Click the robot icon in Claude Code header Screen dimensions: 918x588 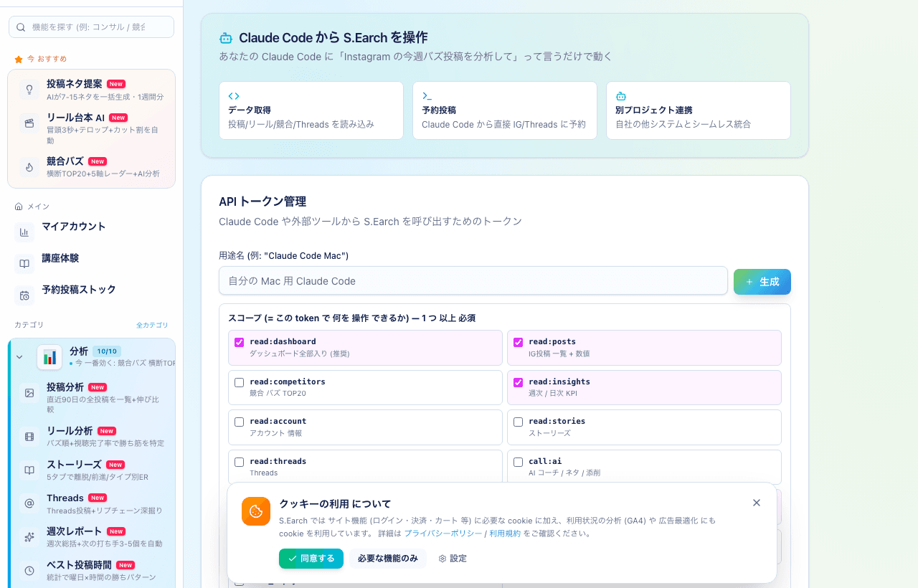[x=226, y=38]
